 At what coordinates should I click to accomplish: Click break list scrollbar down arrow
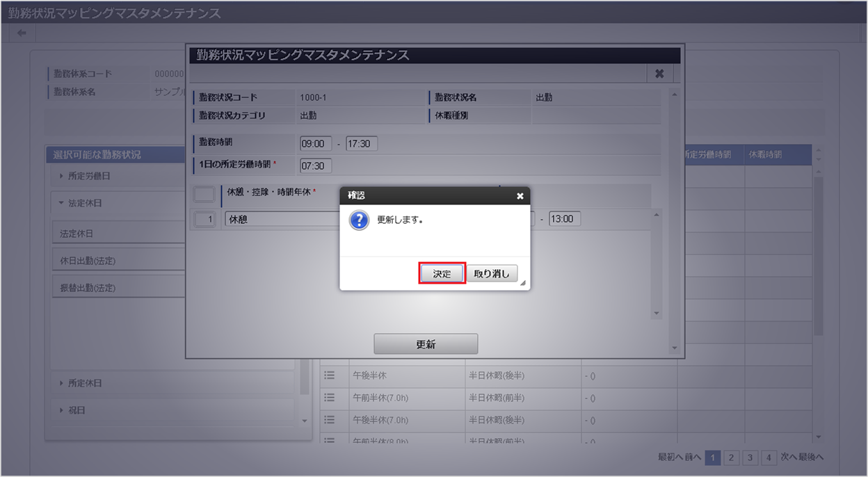point(657,314)
